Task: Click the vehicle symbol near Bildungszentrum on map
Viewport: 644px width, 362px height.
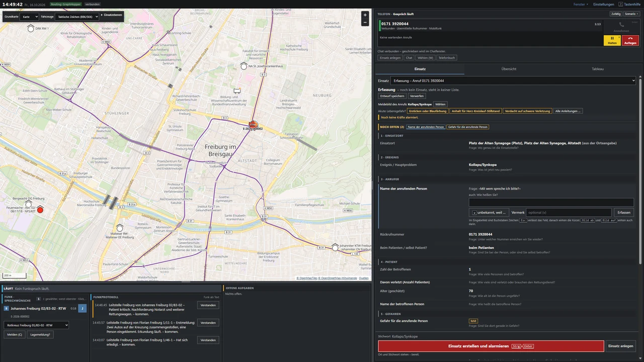Action: 237,91
